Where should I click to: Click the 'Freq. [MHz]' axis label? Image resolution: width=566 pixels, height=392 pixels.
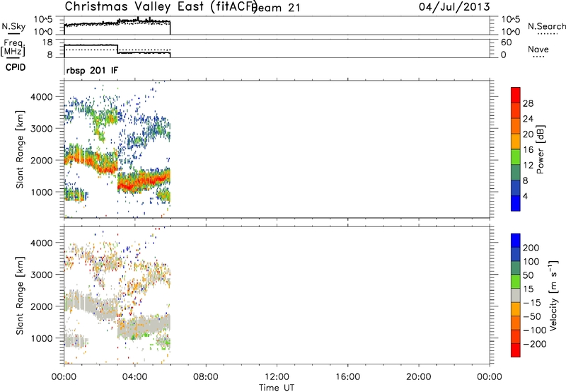coord(13,48)
